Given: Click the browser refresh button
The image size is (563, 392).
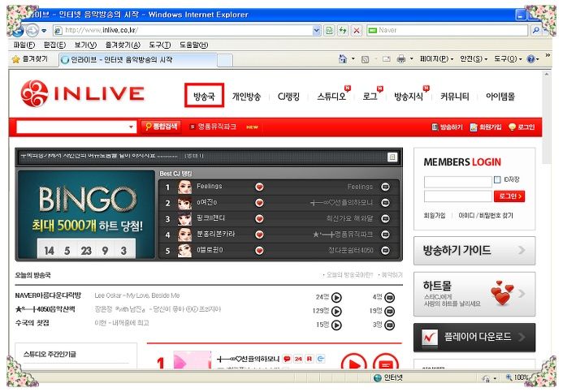Looking at the screenshot, I should click(x=343, y=31).
